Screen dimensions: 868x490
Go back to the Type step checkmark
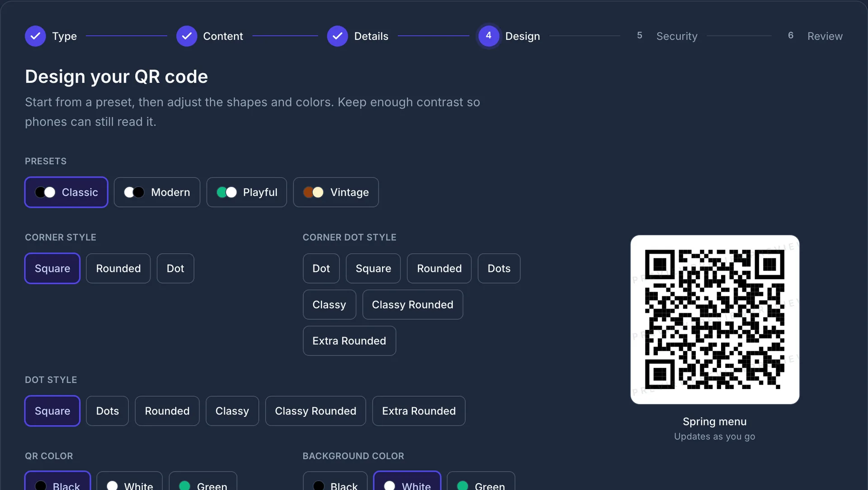35,36
